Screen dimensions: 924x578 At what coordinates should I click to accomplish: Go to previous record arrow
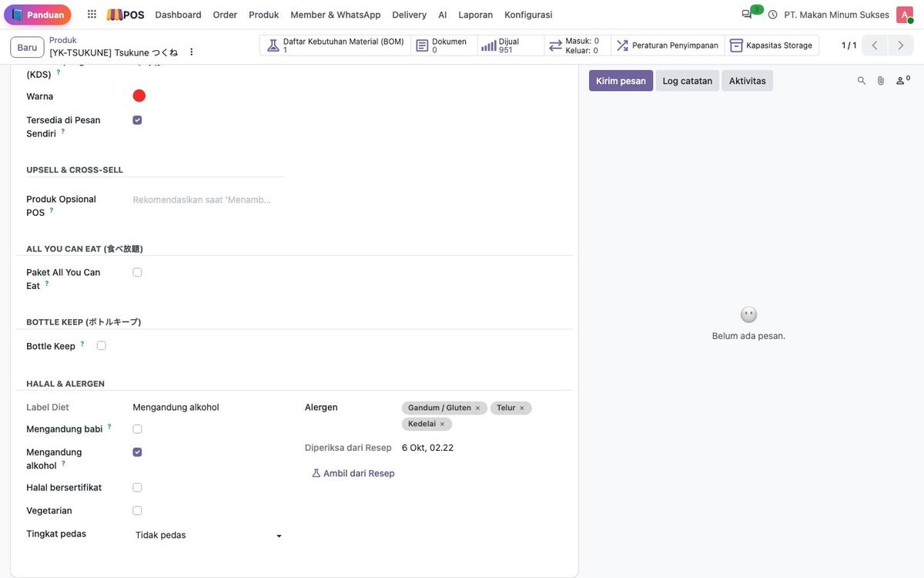point(875,45)
